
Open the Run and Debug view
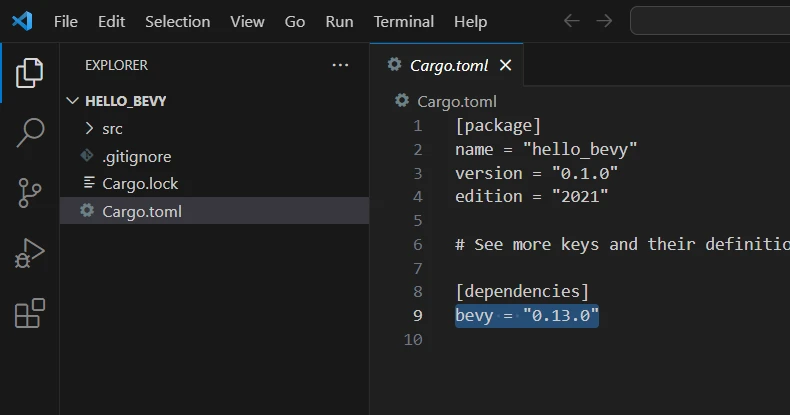(30, 253)
